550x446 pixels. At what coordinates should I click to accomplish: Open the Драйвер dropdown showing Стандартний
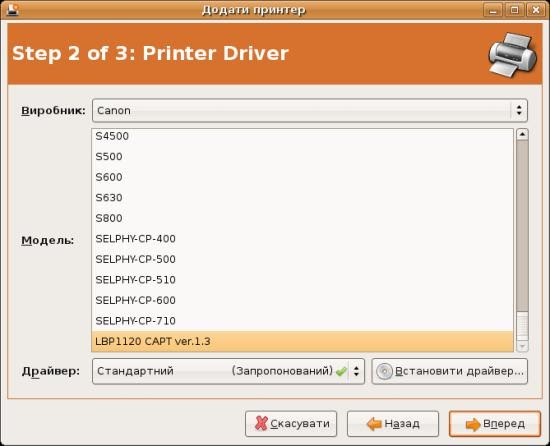(228, 371)
